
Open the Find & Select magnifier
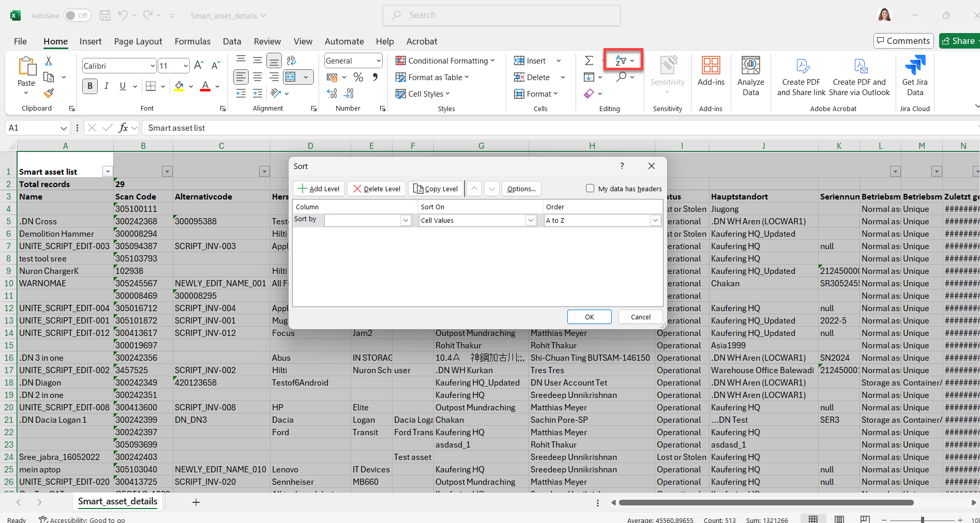tap(622, 77)
